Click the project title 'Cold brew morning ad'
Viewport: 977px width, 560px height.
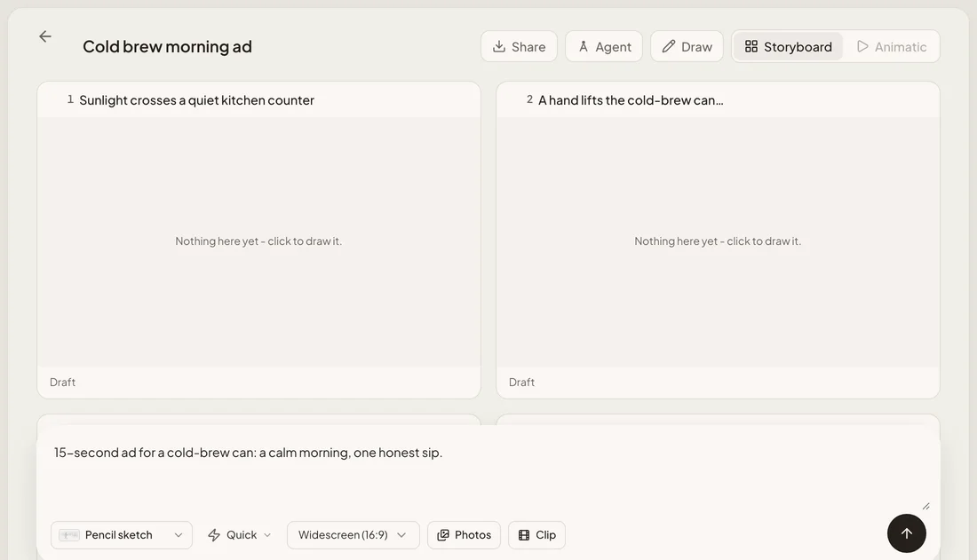[x=167, y=47]
